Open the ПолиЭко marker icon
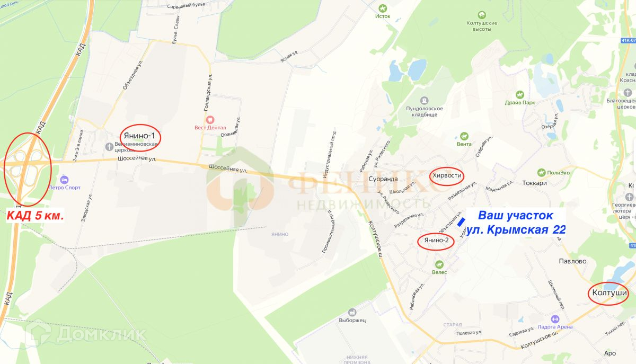 (541, 173)
